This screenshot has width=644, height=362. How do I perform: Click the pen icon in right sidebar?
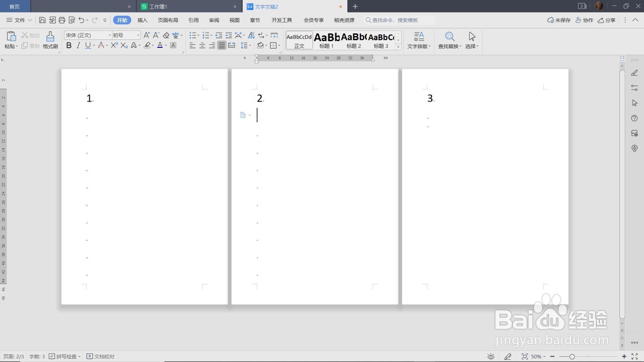click(635, 73)
